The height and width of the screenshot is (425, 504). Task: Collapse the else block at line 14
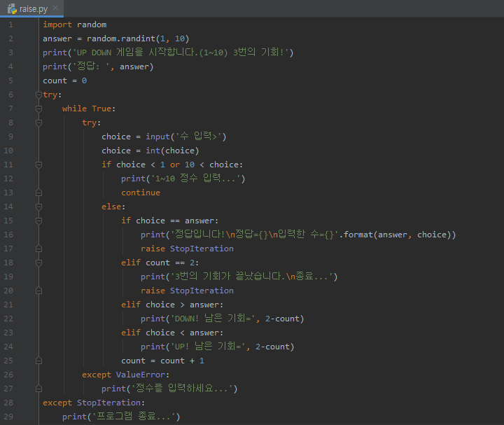click(38, 207)
